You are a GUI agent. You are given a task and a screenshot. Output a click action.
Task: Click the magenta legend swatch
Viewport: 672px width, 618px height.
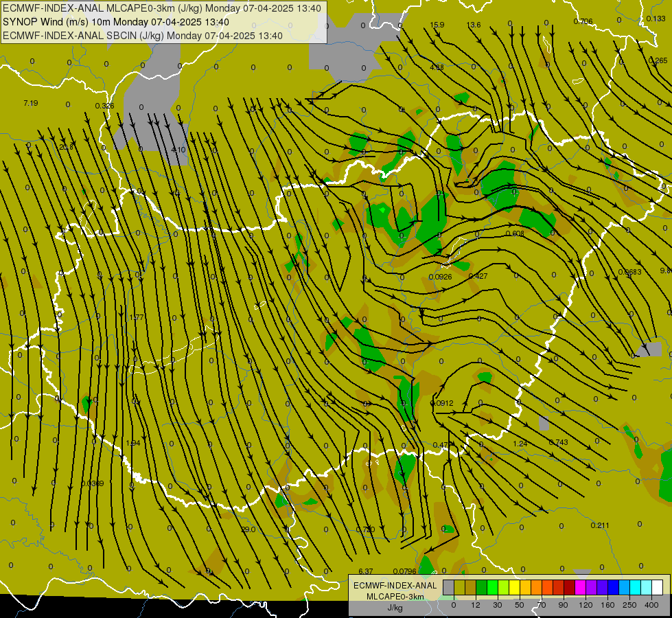(x=581, y=587)
